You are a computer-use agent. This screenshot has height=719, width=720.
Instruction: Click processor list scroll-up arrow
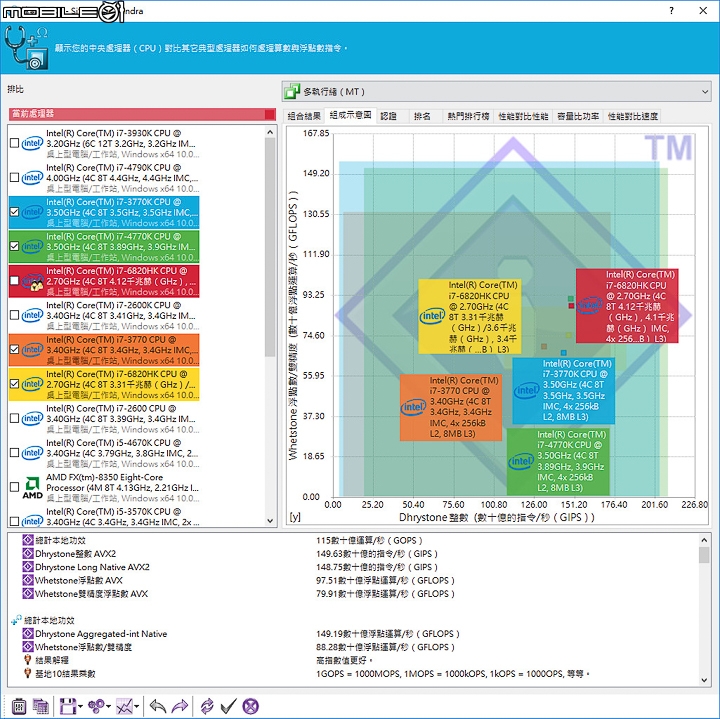point(270,132)
